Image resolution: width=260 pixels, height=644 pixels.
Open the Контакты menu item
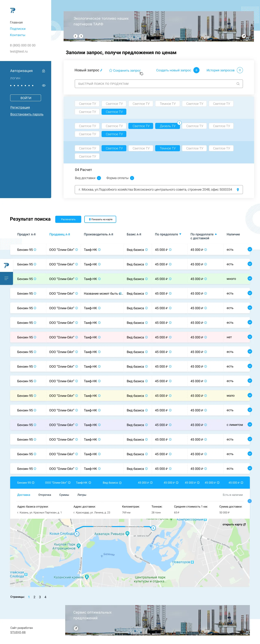17,35
